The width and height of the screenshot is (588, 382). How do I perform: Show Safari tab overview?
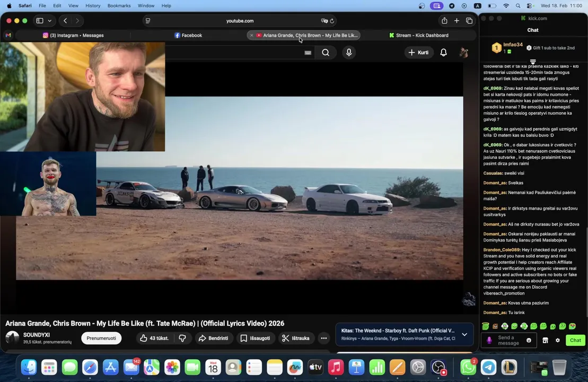click(469, 21)
